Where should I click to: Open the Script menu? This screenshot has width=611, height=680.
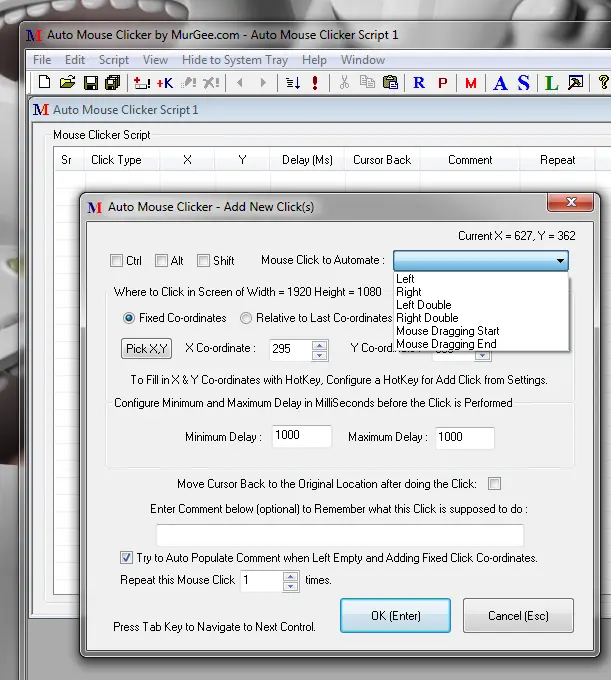point(113,60)
